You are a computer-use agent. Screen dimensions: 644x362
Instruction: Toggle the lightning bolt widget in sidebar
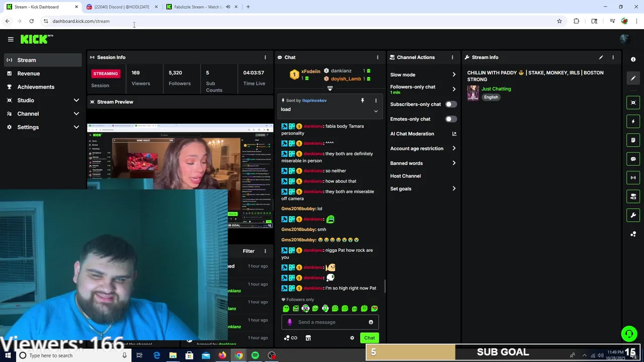point(633,121)
